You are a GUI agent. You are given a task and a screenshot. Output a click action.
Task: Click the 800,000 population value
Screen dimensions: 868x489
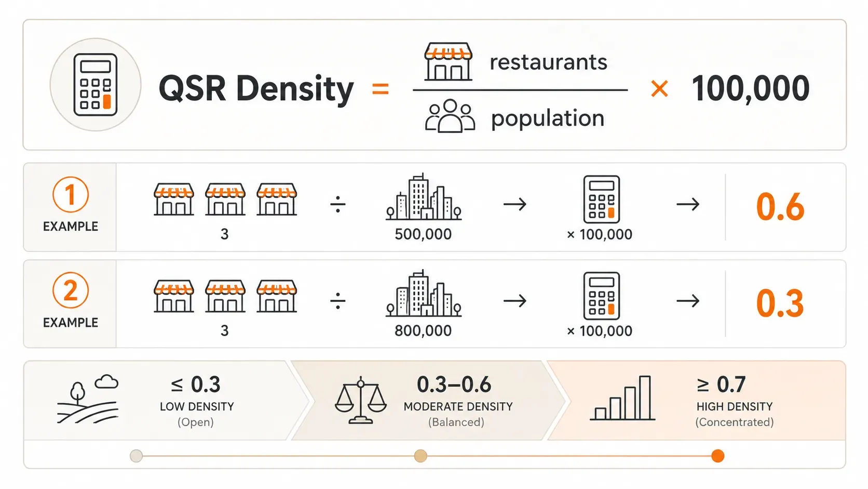pyautogui.click(x=423, y=331)
